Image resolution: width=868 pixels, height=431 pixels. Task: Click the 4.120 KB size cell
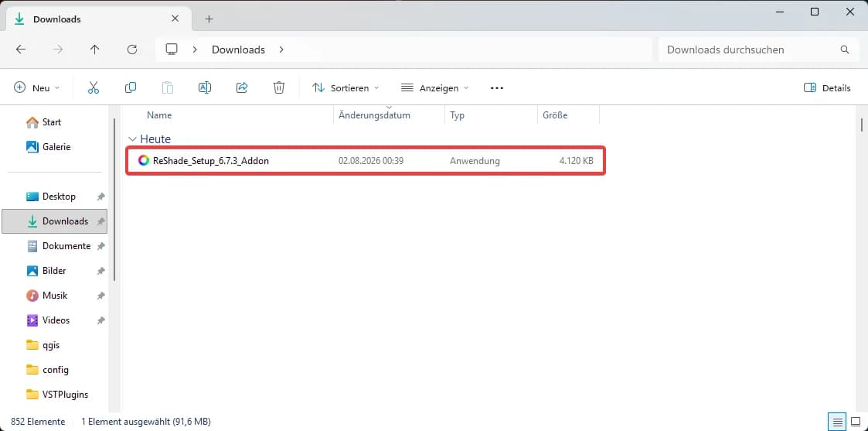point(576,161)
